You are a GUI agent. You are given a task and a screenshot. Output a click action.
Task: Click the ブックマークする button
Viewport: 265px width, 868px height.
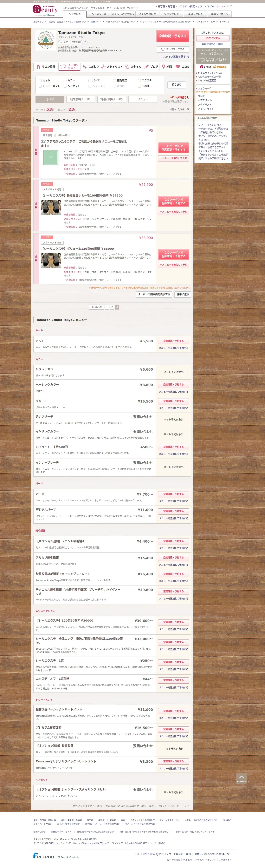click(x=173, y=49)
